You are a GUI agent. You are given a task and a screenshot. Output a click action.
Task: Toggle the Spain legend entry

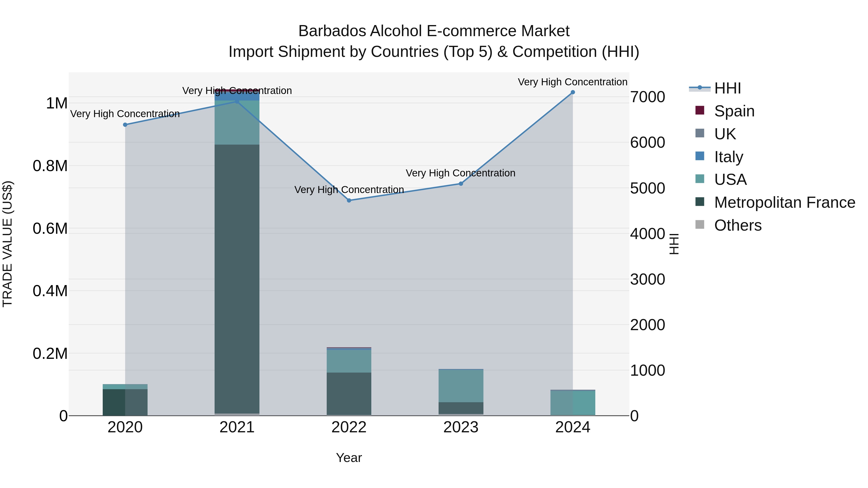pos(725,111)
